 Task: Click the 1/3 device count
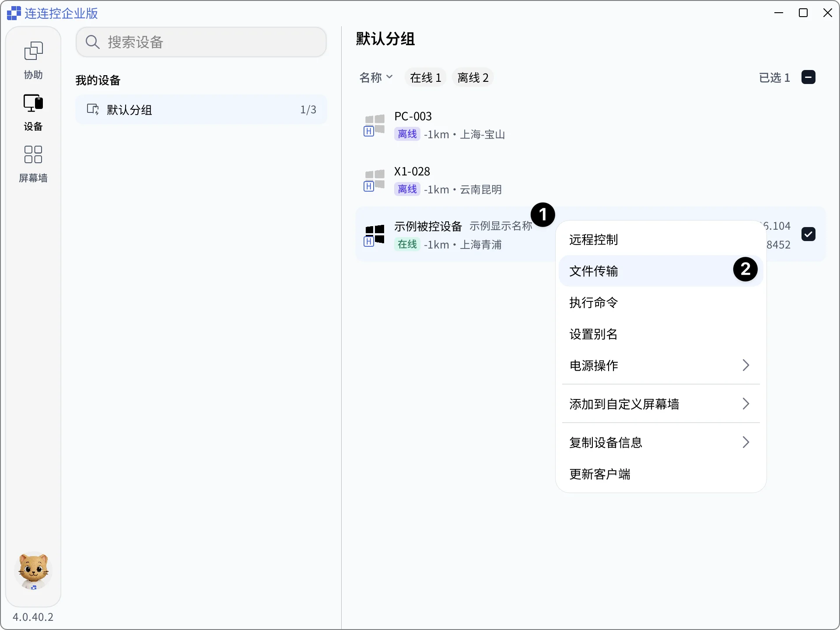(308, 109)
